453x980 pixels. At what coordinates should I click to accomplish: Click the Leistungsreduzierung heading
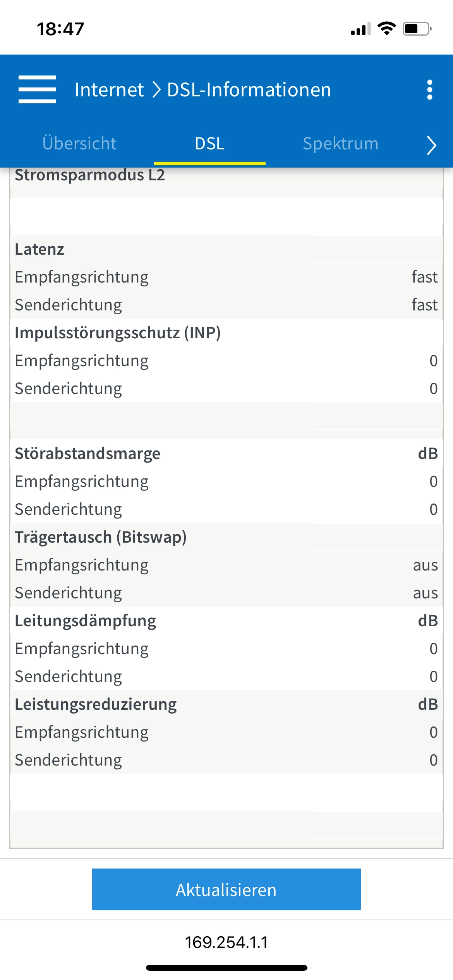click(96, 704)
